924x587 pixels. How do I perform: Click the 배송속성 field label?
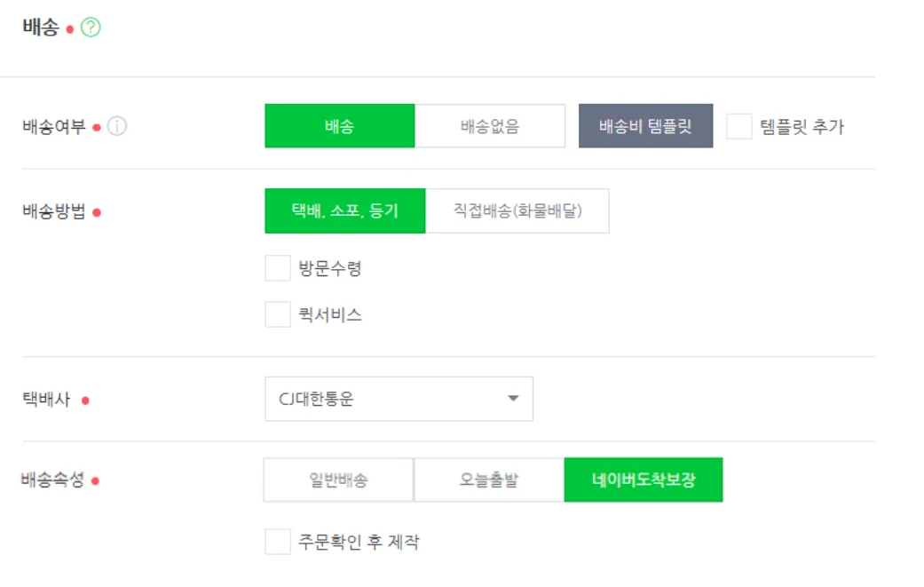(53, 480)
